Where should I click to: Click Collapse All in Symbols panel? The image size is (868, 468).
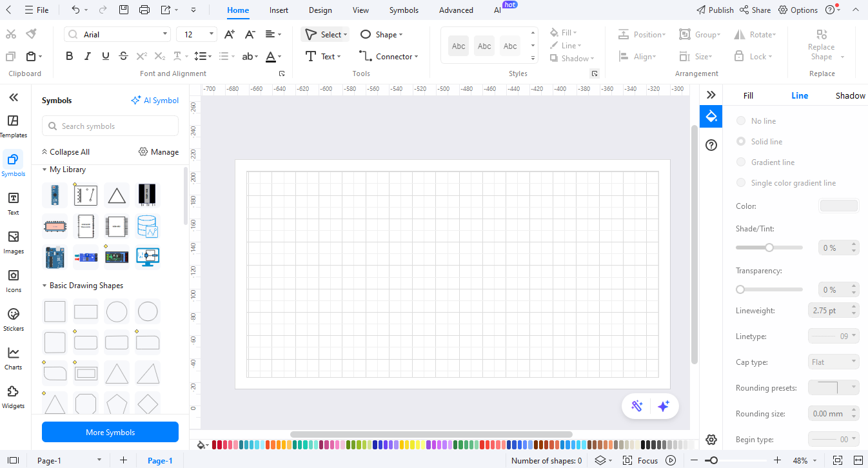(65, 151)
